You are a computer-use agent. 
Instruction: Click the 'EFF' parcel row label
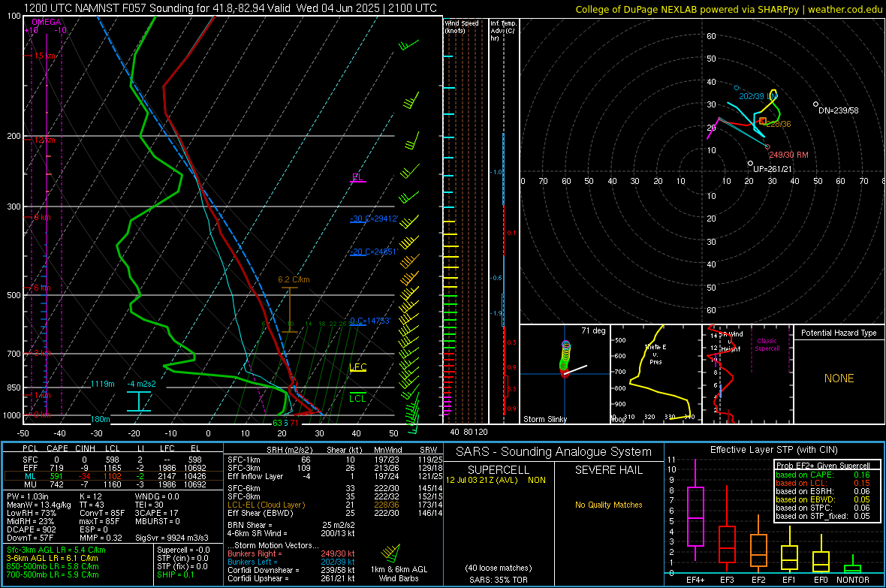pos(30,468)
